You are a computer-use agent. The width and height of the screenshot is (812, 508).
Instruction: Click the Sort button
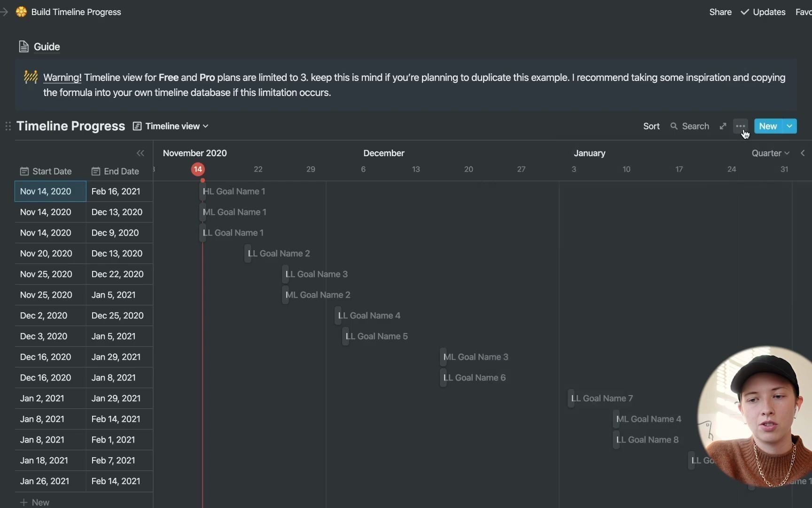pos(651,126)
